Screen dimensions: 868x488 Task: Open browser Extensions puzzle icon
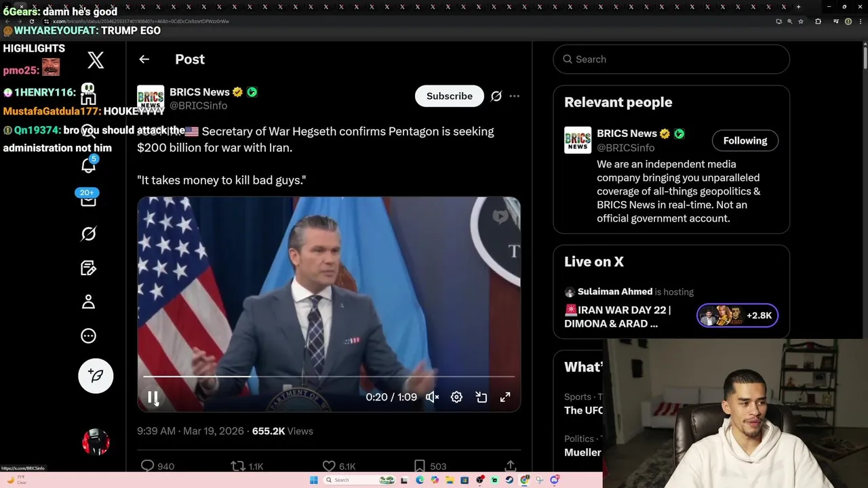pyautogui.click(x=818, y=21)
